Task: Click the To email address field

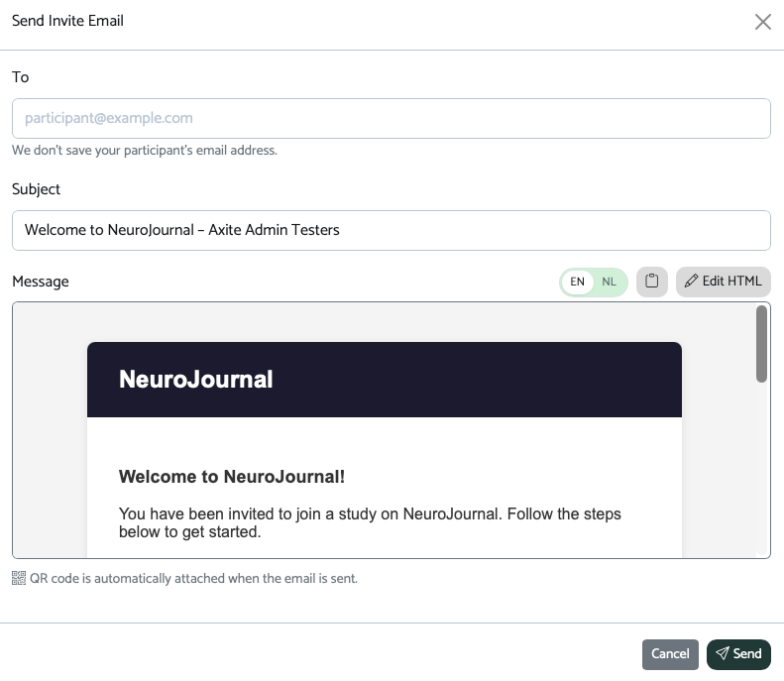Action: (391, 119)
